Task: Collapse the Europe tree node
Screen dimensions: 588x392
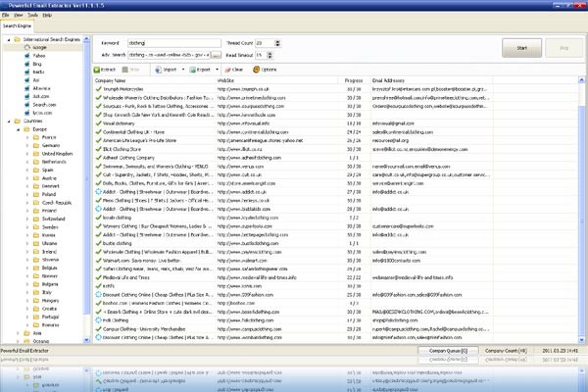Action: (x=18, y=129)
